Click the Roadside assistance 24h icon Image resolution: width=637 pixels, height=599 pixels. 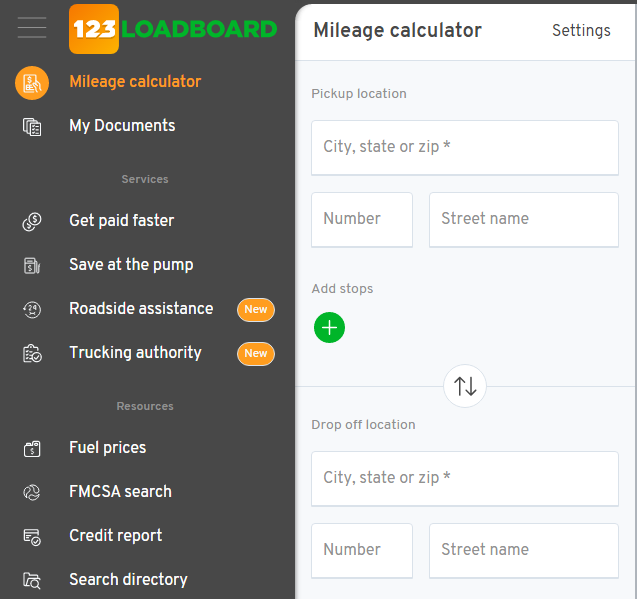(x=32, y=309)
